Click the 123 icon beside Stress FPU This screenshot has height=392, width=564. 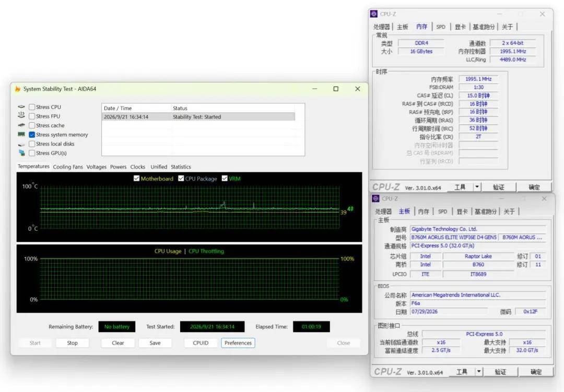21,116
